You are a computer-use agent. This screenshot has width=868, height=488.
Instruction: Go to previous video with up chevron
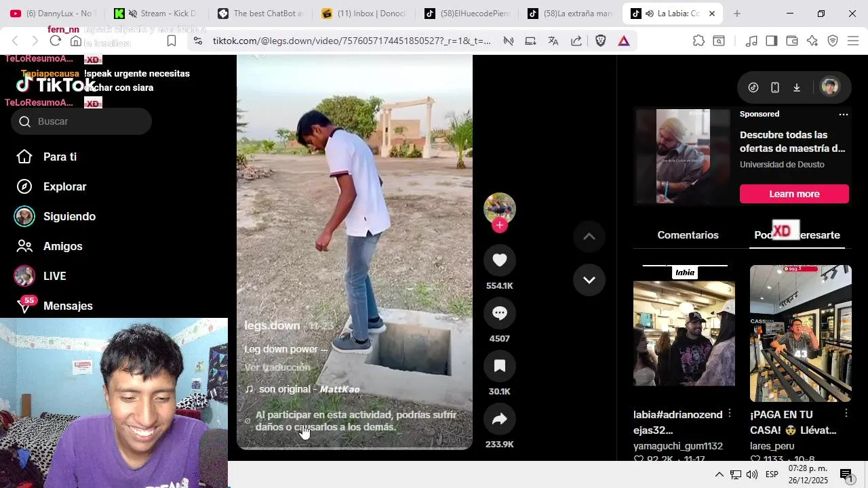click(x=589, y=236)
